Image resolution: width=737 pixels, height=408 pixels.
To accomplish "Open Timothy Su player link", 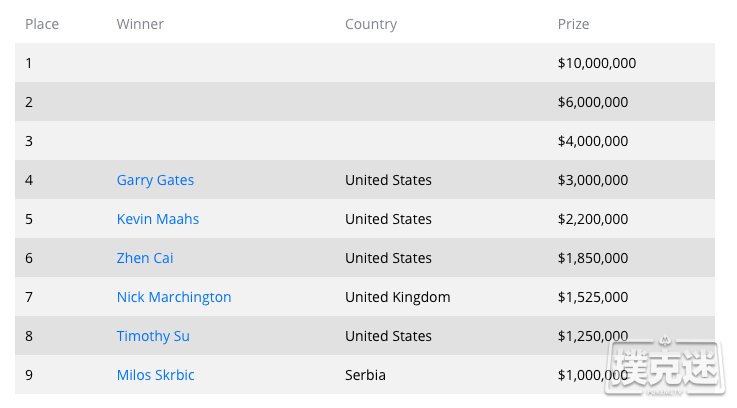I will click(153, 336).
